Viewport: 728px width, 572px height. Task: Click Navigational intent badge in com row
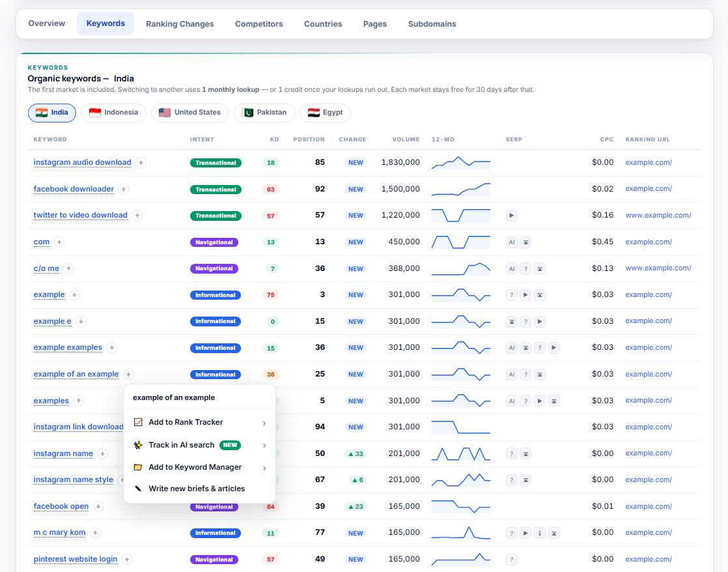[x=214, y=242]
